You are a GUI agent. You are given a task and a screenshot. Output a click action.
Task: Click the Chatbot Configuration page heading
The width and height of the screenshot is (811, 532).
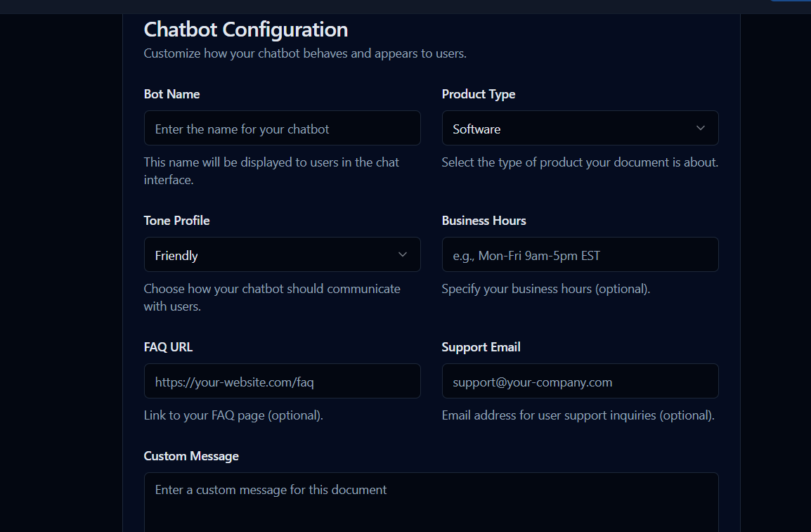245,30
